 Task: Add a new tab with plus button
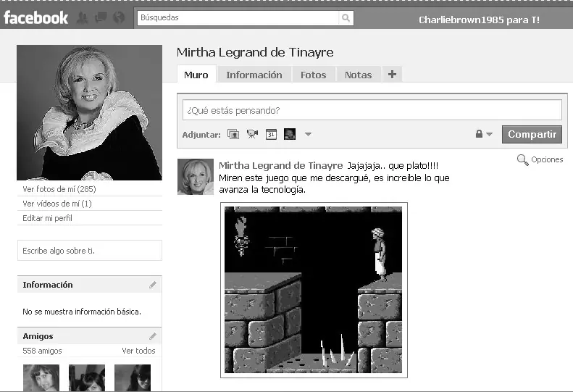(392, 74)
